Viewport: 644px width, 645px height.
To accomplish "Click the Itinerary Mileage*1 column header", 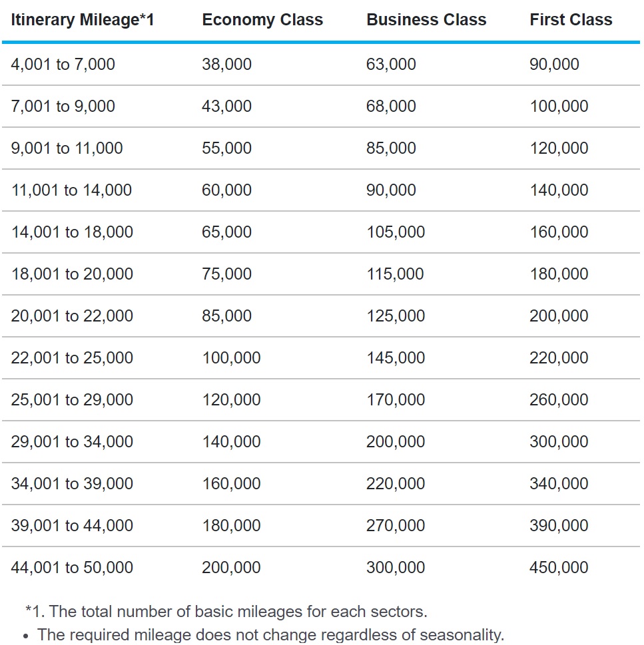I will pos(83,20).
